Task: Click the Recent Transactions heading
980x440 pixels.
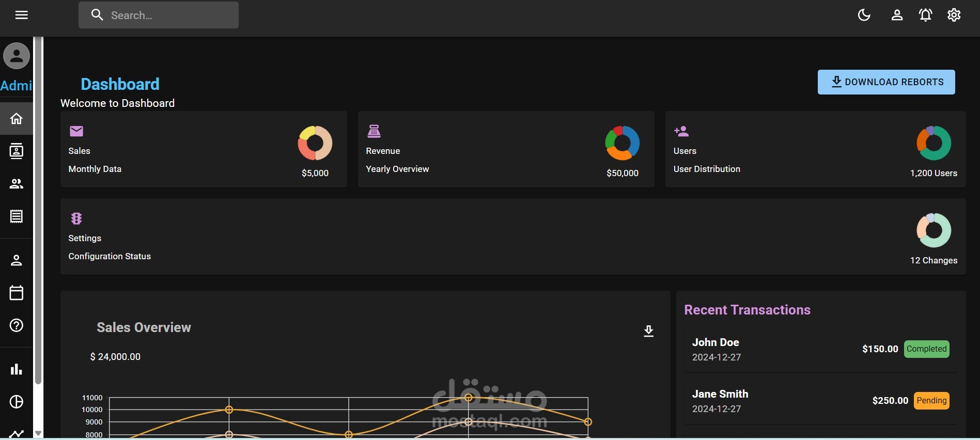Action: pyautogui.click(x=748, y=310)
